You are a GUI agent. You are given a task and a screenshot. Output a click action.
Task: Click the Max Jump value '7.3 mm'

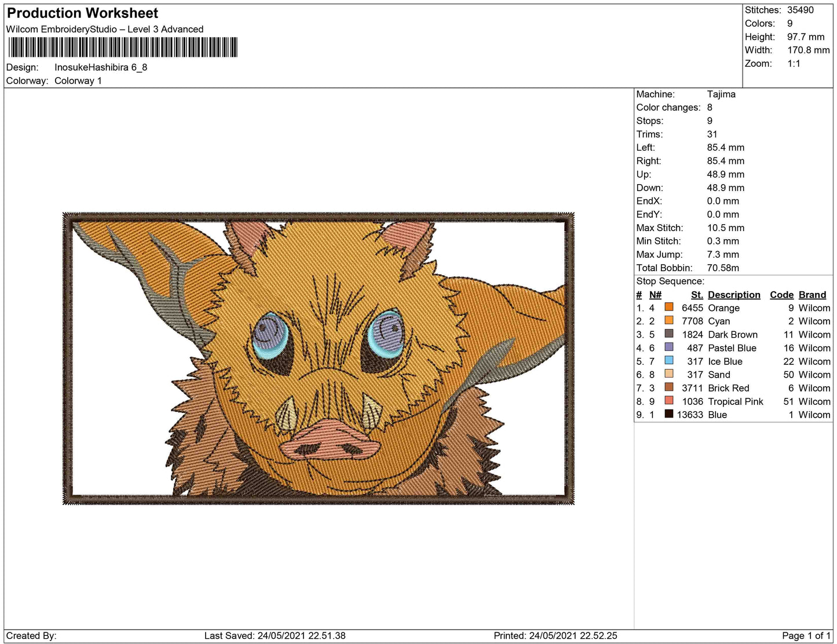click(x=723, y=254)
